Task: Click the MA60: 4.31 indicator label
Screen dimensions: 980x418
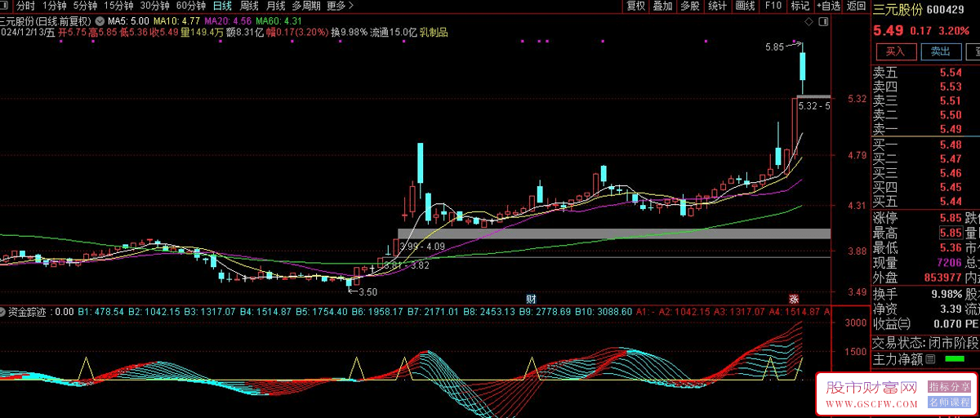Action: coord(278,20)
